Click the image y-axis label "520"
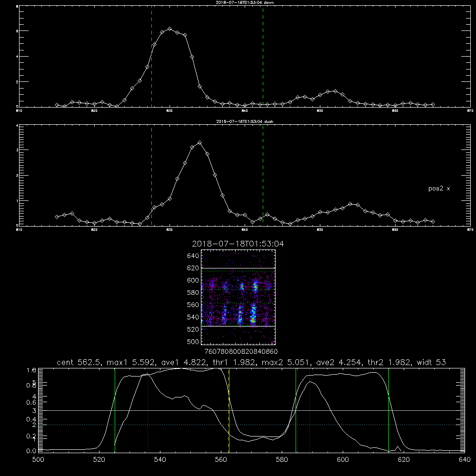 (193, 329)
